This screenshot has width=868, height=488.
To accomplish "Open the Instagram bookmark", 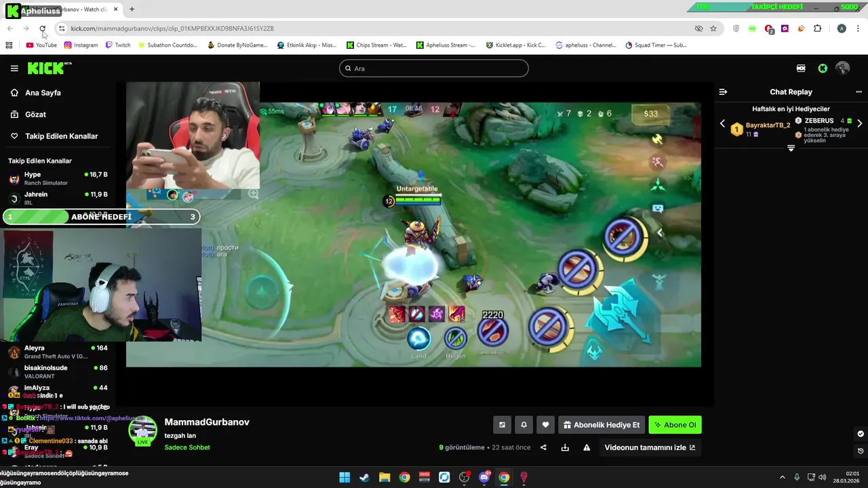I will click(81, 45).
